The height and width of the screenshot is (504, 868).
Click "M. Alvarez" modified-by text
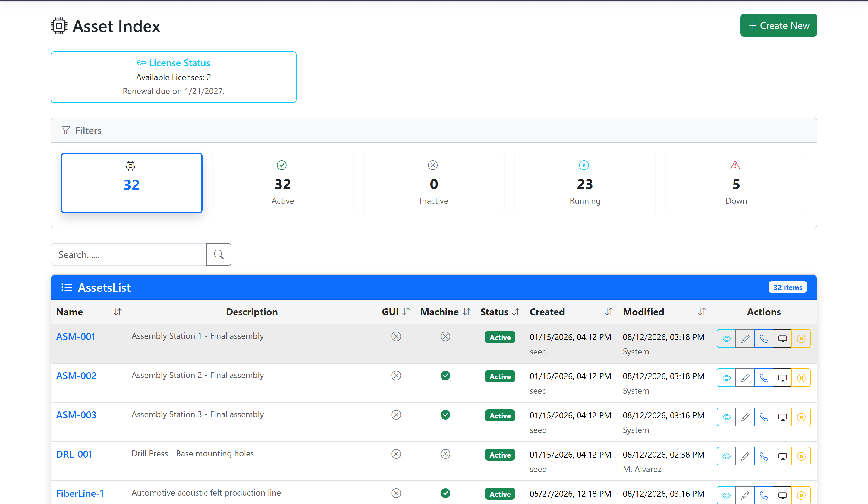coord(642,469)
